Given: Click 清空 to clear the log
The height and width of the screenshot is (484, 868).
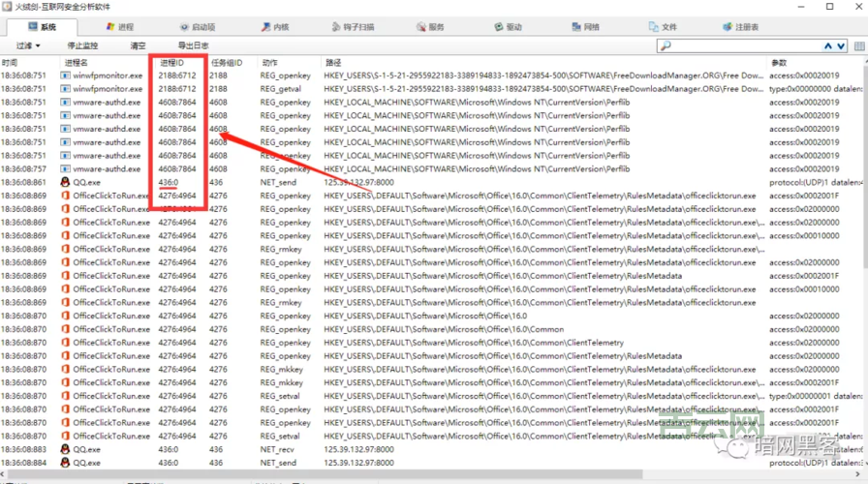Looking at the screenshot, I should [138, 45].
